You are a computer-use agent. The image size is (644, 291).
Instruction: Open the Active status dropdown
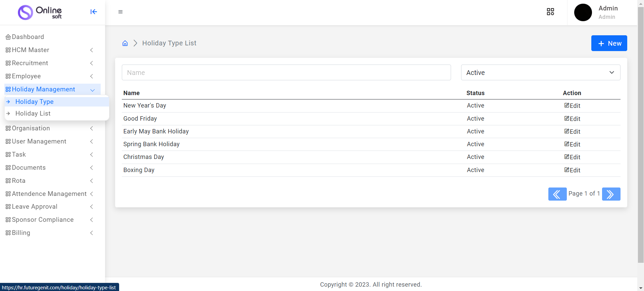click(x=540, y=73)
